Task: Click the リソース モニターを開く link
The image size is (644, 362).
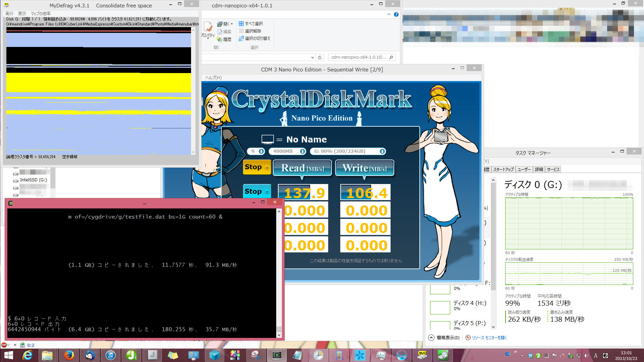Action: tap(489, 338)
